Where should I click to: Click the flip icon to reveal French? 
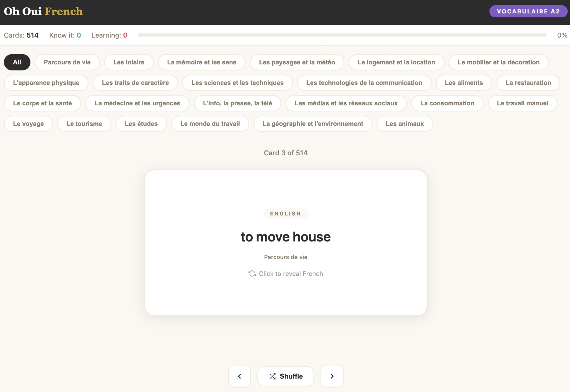pos(252,274)
